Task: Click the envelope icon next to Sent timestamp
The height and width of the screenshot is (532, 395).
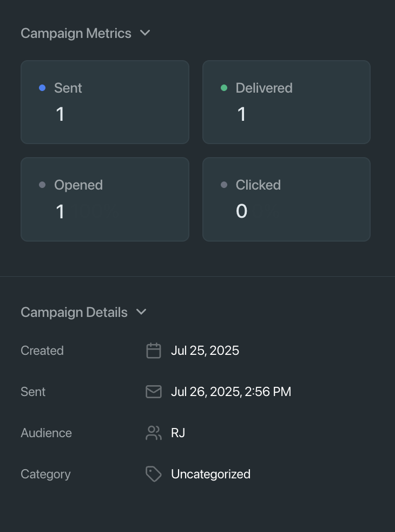Action: [x=154, y=392]
